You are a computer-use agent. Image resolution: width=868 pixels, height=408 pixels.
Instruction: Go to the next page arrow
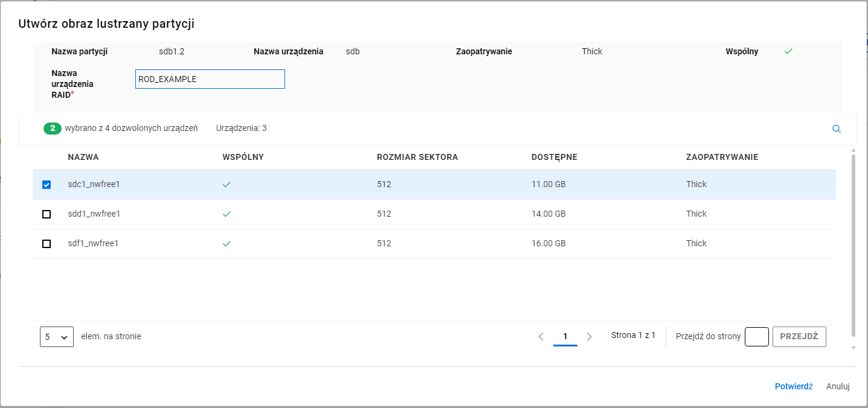pos(590,337)
